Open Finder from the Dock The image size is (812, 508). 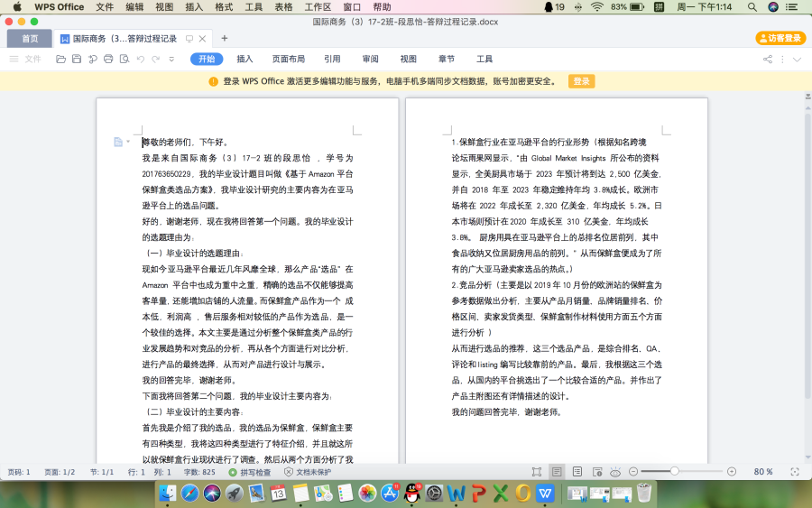coord(167,493)
